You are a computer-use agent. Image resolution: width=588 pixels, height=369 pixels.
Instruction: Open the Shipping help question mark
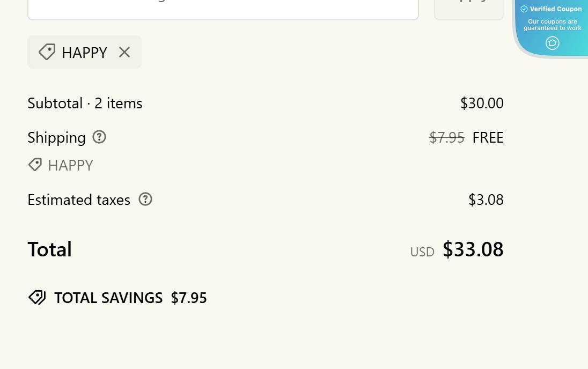pyautogui.click(x=99, y=137)
